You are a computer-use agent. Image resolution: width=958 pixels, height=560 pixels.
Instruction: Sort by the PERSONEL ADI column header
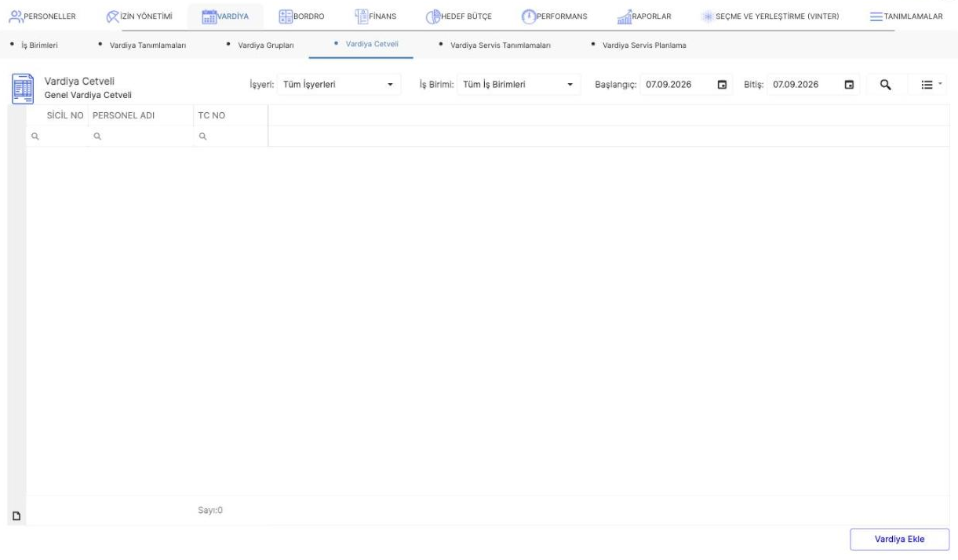123,115
